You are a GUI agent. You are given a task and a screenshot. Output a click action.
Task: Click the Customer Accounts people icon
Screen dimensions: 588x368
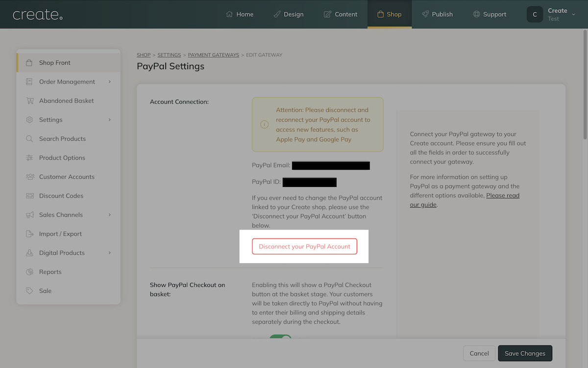29,177
